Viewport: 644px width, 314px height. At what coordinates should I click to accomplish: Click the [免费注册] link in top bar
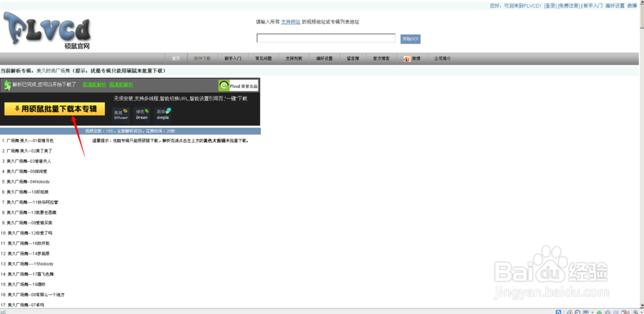click(x=569, y=6)
